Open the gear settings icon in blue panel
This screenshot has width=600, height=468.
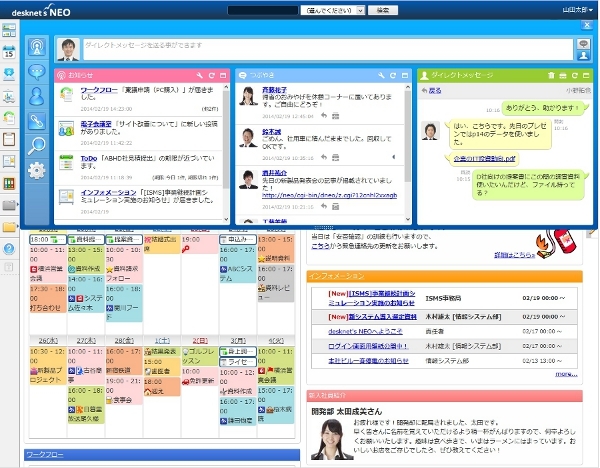coord(37,170)
